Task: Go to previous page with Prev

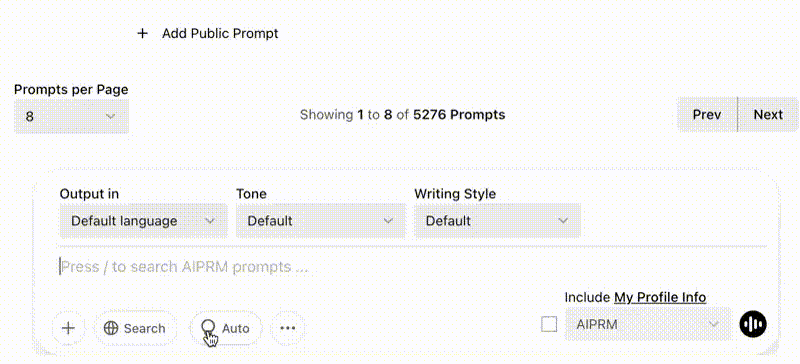Action: pyautogui.click(x=707, y=114)
